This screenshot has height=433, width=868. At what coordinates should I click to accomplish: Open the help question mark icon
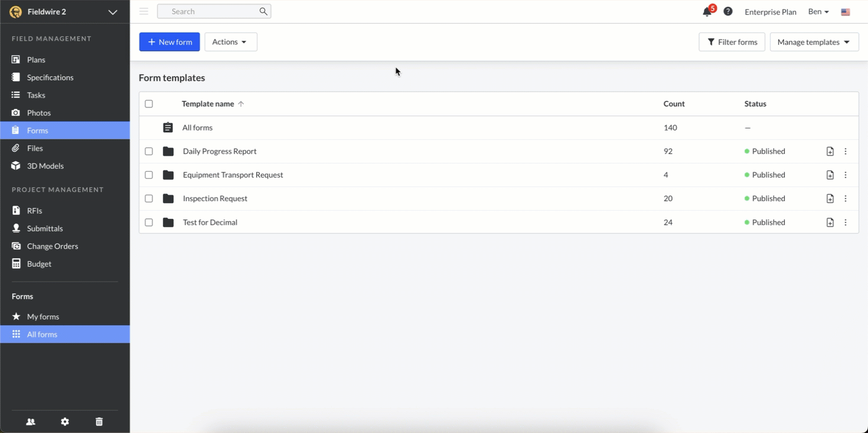(728, 12)
